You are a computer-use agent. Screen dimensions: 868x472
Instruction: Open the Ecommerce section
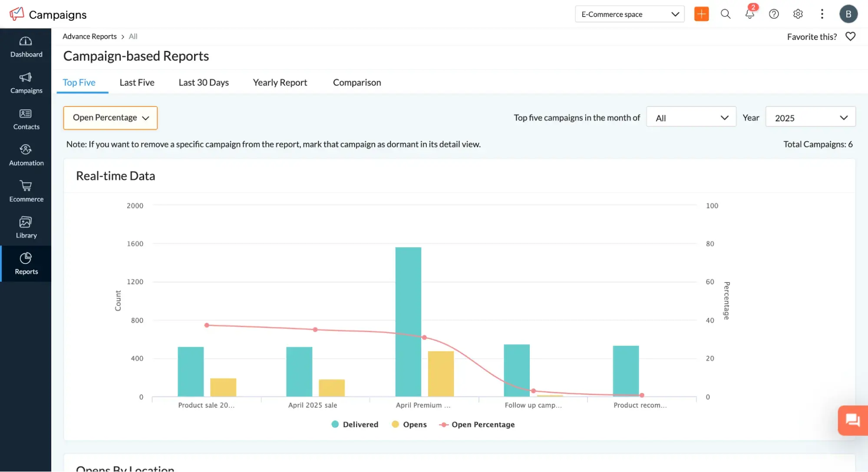[26, 191]
